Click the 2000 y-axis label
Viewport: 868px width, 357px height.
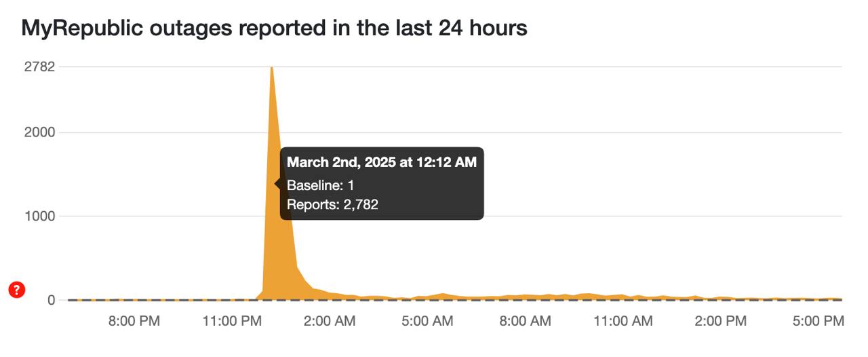(x=39, y=132)
